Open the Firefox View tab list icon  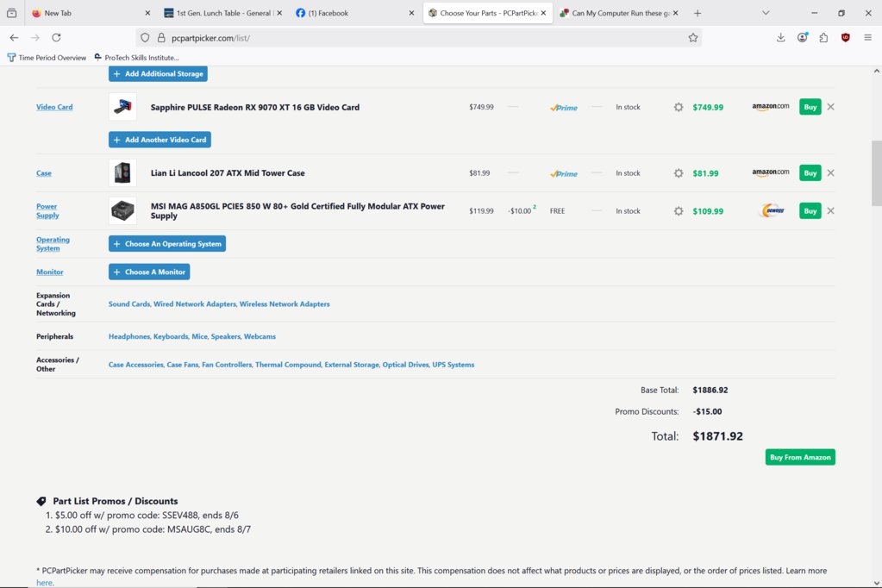pos(11,13)
